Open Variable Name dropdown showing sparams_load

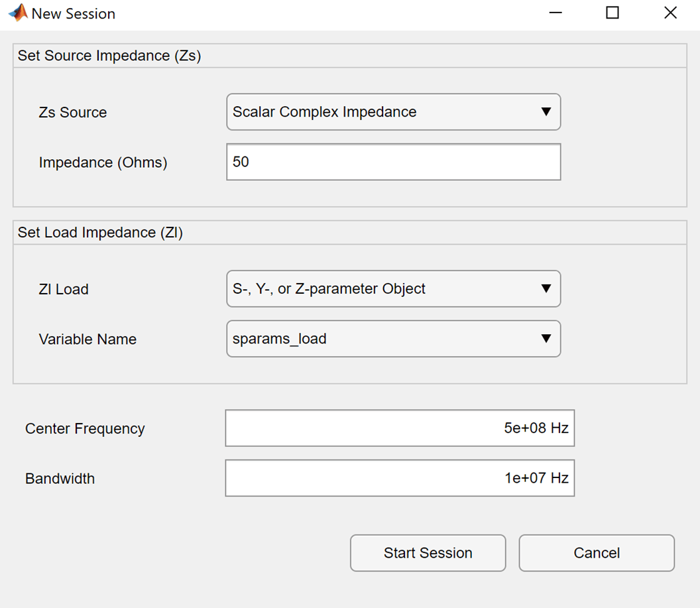pos(394,339)
